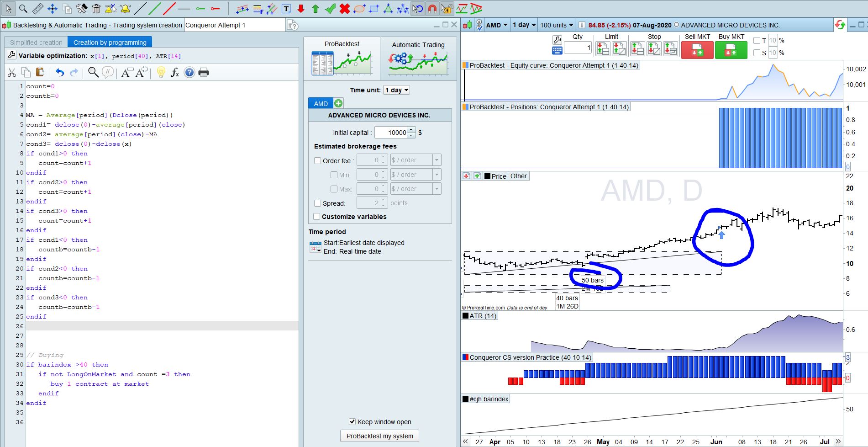The width and height of the screenshot is (868, 447).
Task: Select Creation by programming tab
Action: pyautogui.click(x=110, y=43)
